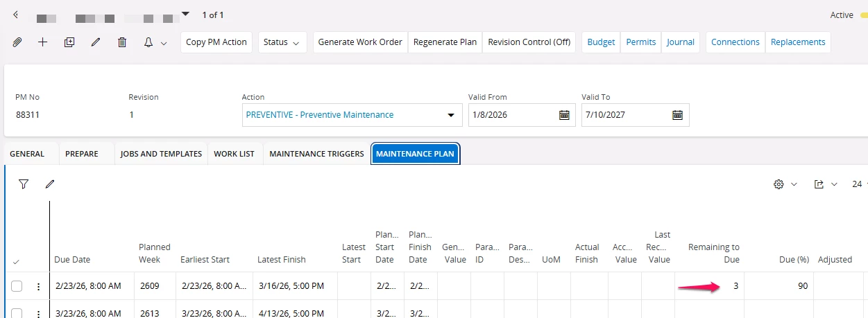Sort by Remaining to Due column header

[713, 254]
